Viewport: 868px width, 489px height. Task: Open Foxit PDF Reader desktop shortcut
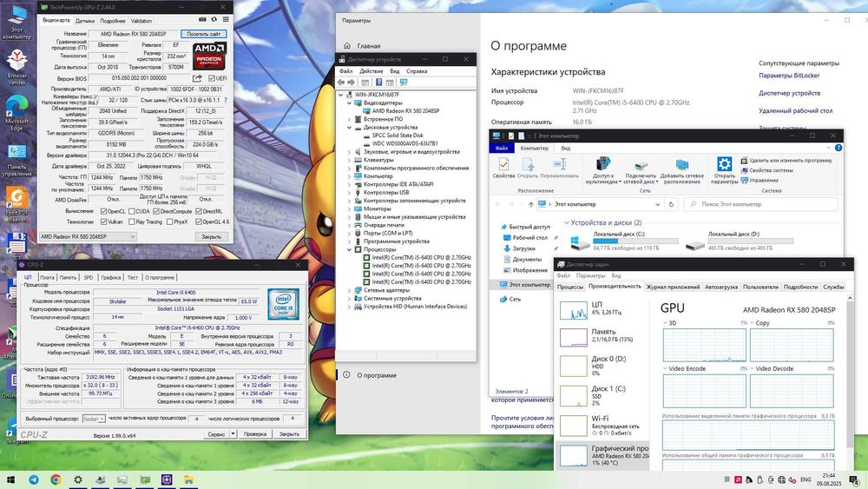[16, 204]
